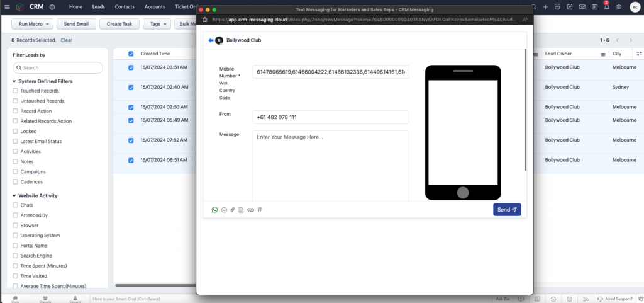Open the Home tab

[75, 7]
